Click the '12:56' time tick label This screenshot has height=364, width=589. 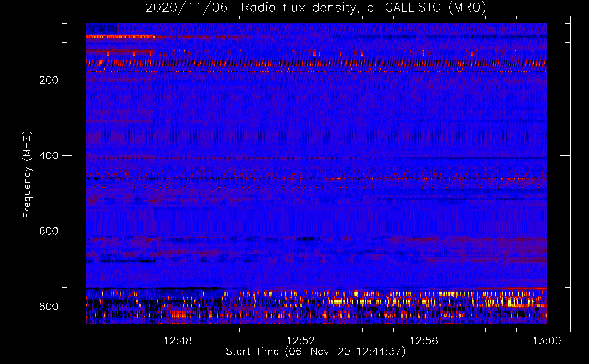[424, 341]
